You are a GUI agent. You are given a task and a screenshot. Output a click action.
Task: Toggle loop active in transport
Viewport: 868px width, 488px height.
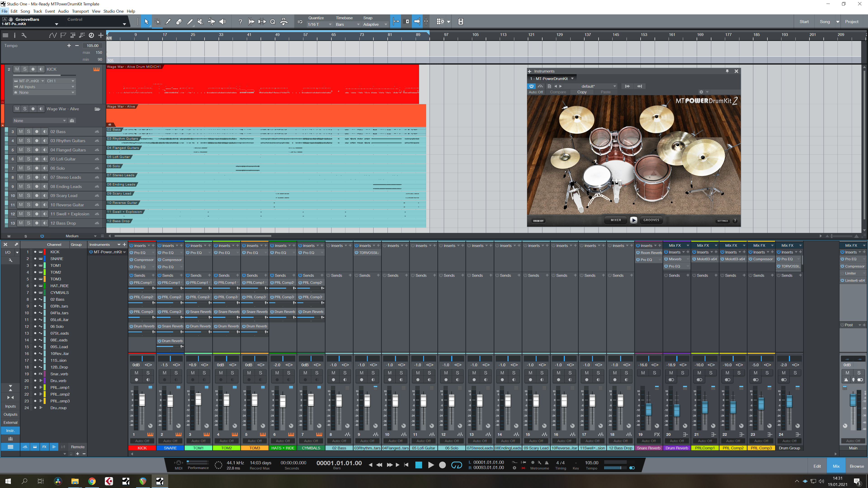pos(456,465)
